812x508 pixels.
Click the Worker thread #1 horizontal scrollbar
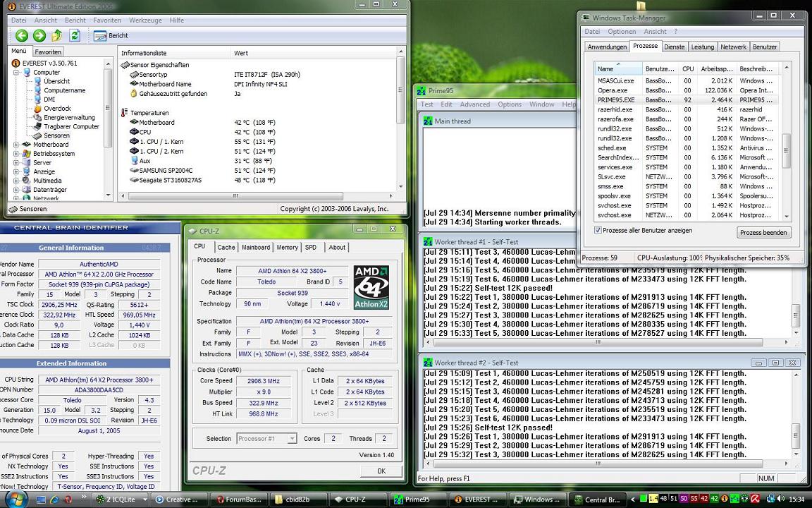[598, 343]
